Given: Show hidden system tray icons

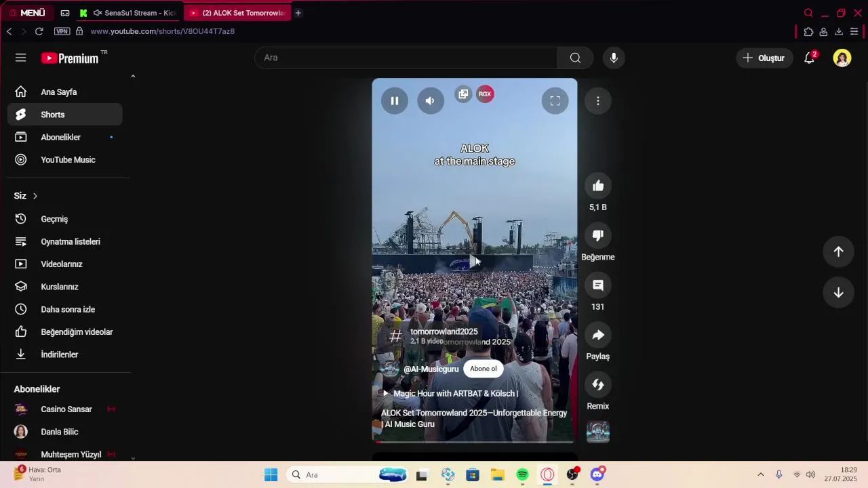Looking at the screenshot, I should 760,474.
